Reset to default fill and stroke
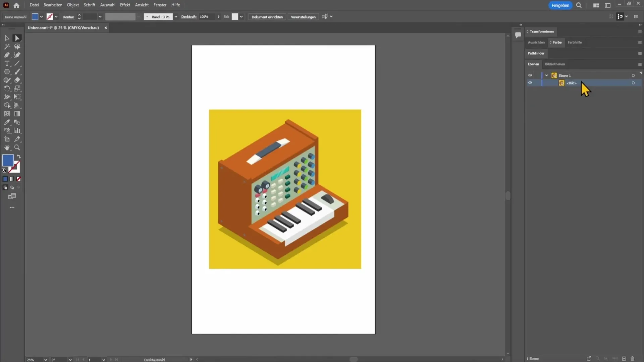This screenshot has width=644, height=362. [x=4, y=171]
